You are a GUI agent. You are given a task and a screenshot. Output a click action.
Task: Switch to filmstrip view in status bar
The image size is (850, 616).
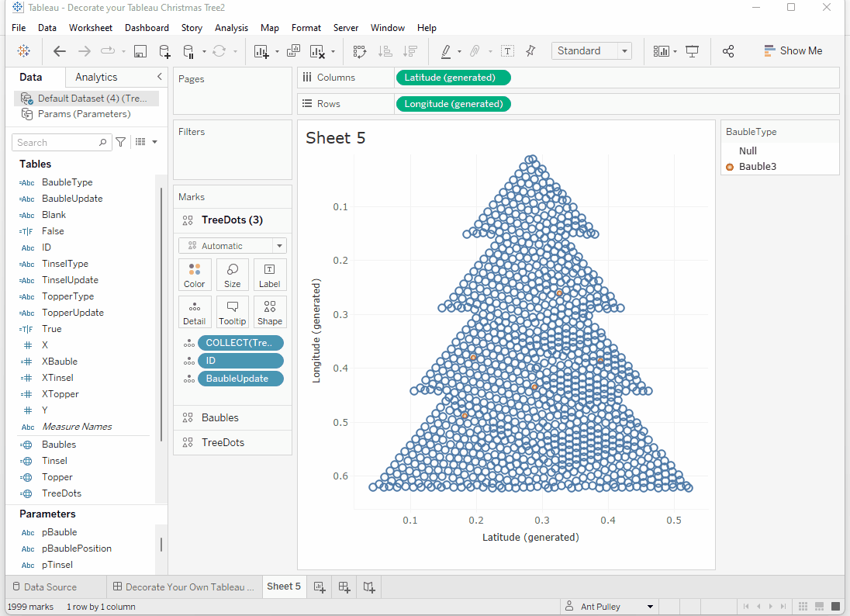pos(820,607)
